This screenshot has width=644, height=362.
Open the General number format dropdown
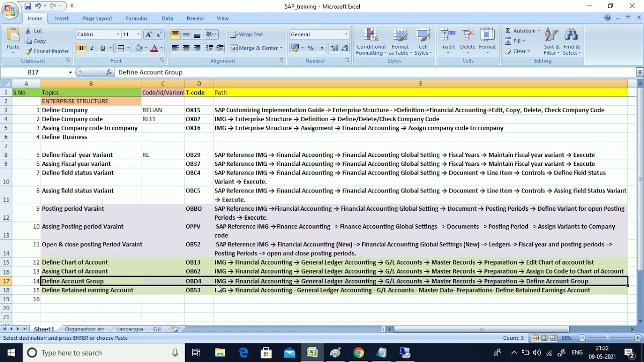point(346,34)
